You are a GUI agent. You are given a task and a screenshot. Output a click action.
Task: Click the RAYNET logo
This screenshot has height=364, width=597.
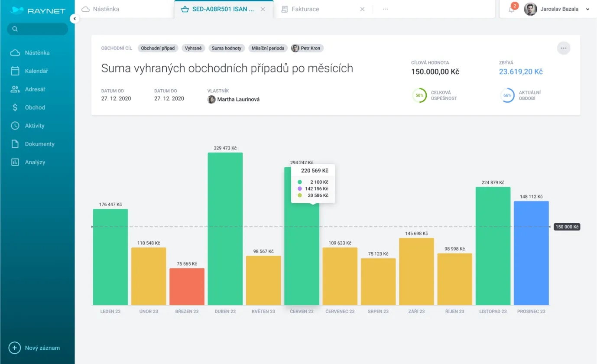tap(37, 10)
